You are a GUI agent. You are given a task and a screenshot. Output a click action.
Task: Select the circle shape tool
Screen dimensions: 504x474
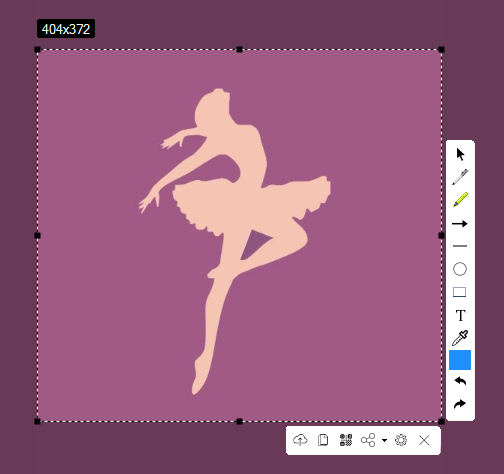(x=460, y=269)
